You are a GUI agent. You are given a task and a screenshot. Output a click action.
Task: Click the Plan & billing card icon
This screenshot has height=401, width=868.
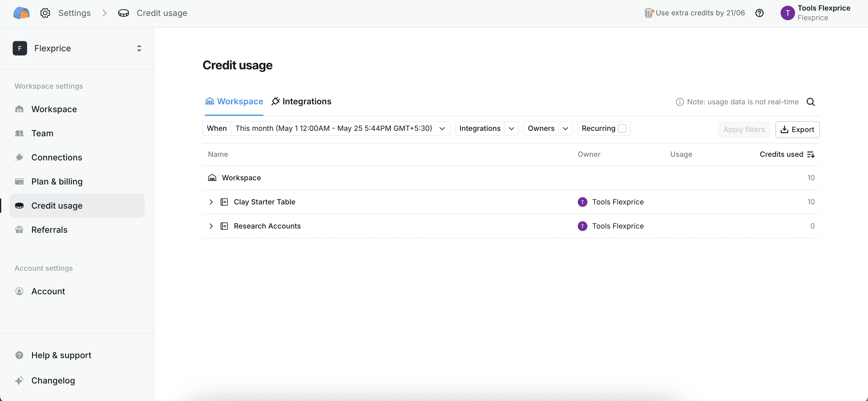point(19,181)
